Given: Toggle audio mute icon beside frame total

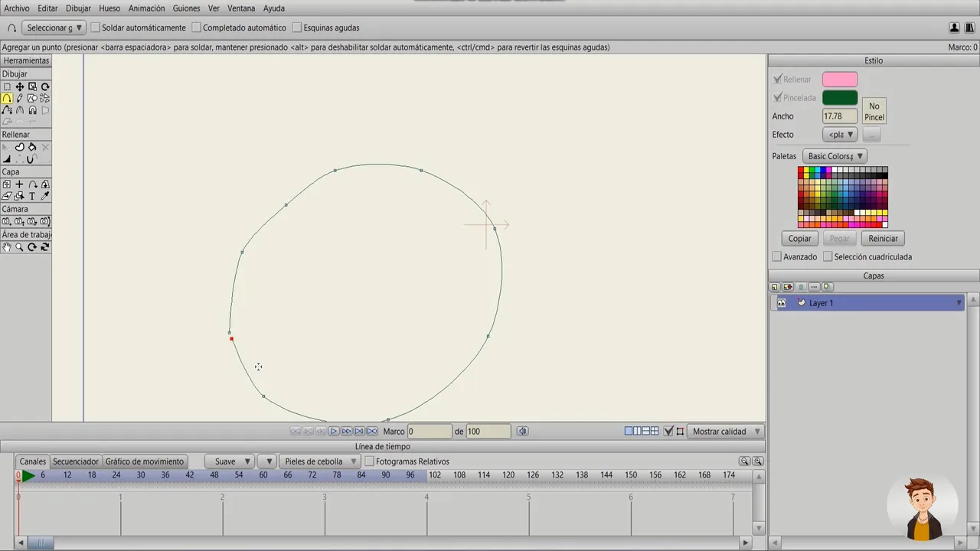Looking at the screenshot, I should 522,432.
